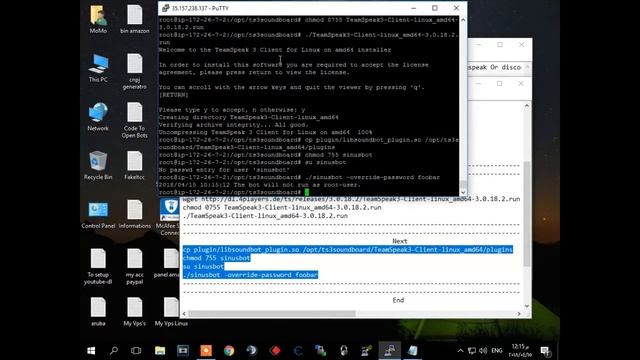640x360 pixels.
Task: Open the Windows Start menu
Action: 91,351
